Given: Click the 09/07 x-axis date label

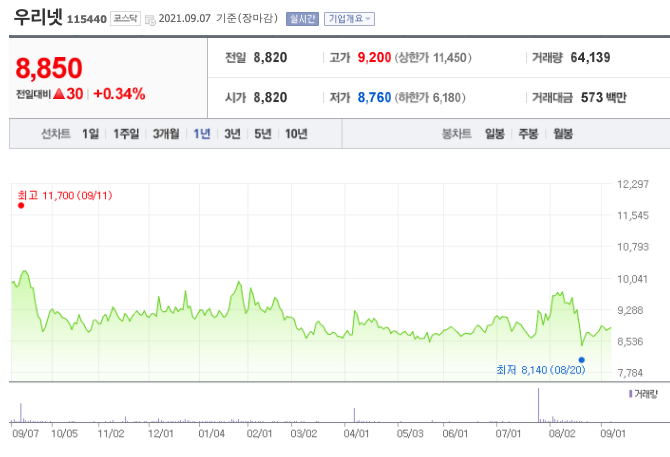Looking at the screenshot, I should coord(26,434).
